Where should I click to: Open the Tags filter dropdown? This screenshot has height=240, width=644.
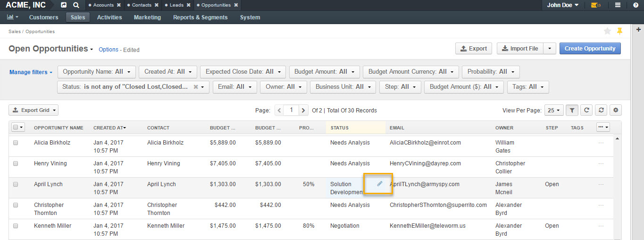coord(528,87)
